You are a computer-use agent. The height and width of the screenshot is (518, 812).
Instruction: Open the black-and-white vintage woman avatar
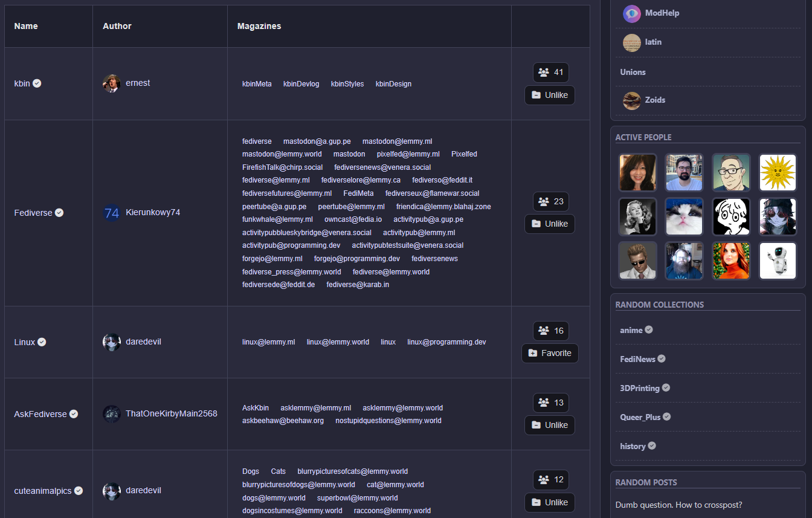pyautogui.click(x=638, y=216)
